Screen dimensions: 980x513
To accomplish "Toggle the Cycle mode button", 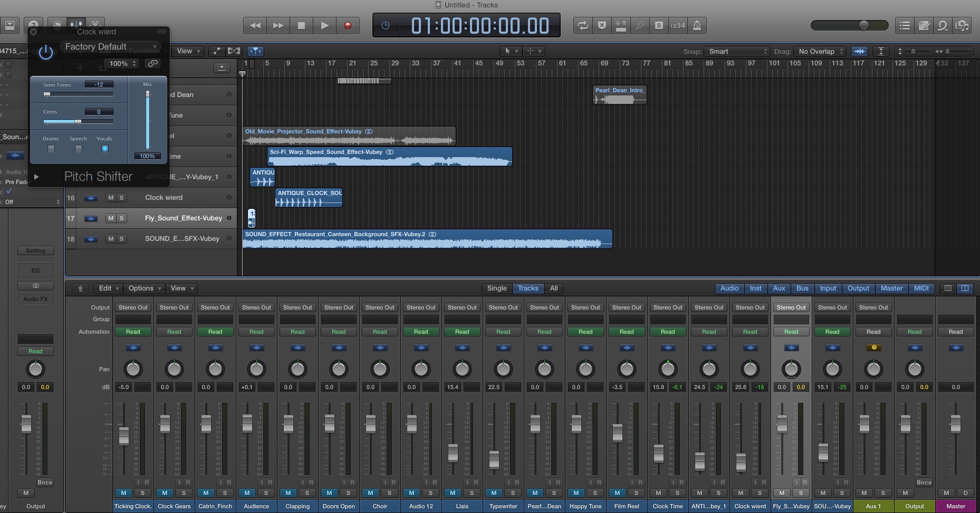I will point(583,25).
